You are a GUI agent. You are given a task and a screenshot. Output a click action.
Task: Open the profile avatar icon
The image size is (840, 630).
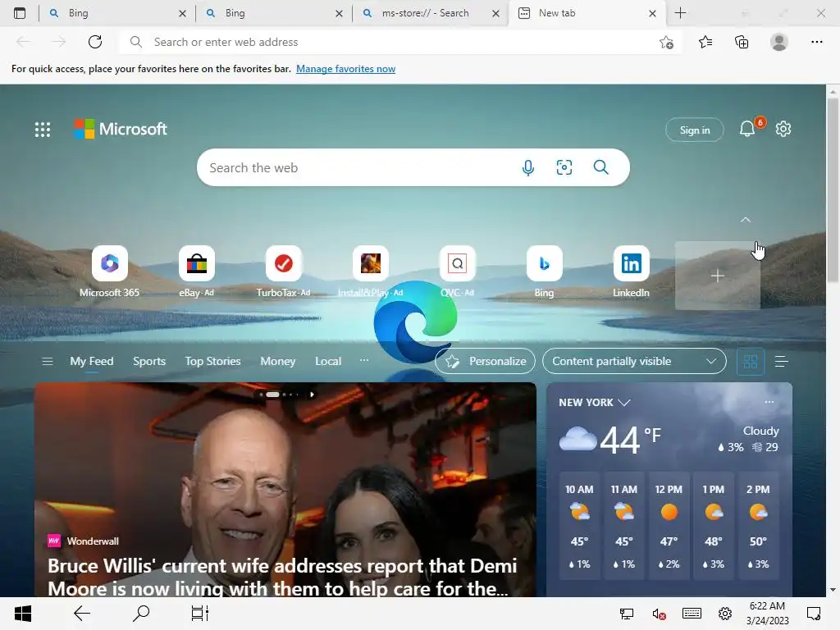point(779,42)
